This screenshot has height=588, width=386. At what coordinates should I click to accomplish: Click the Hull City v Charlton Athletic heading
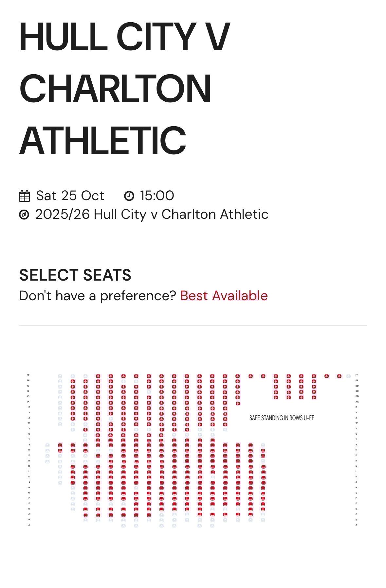point(124,88)
